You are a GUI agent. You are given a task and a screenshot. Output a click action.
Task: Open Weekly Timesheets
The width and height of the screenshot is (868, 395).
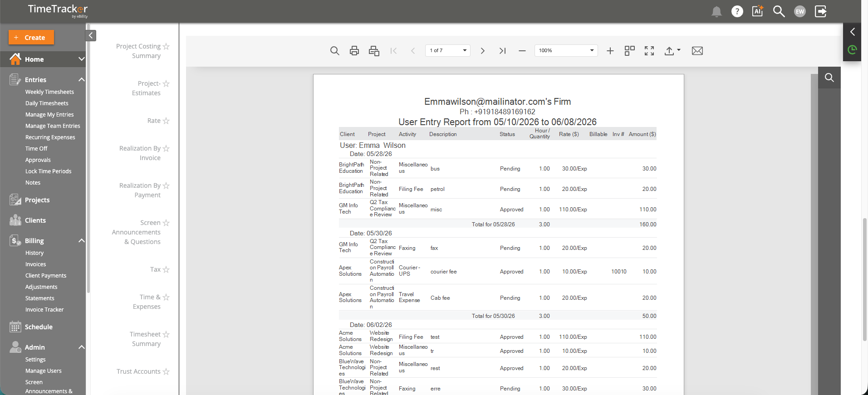click(49, 92)
